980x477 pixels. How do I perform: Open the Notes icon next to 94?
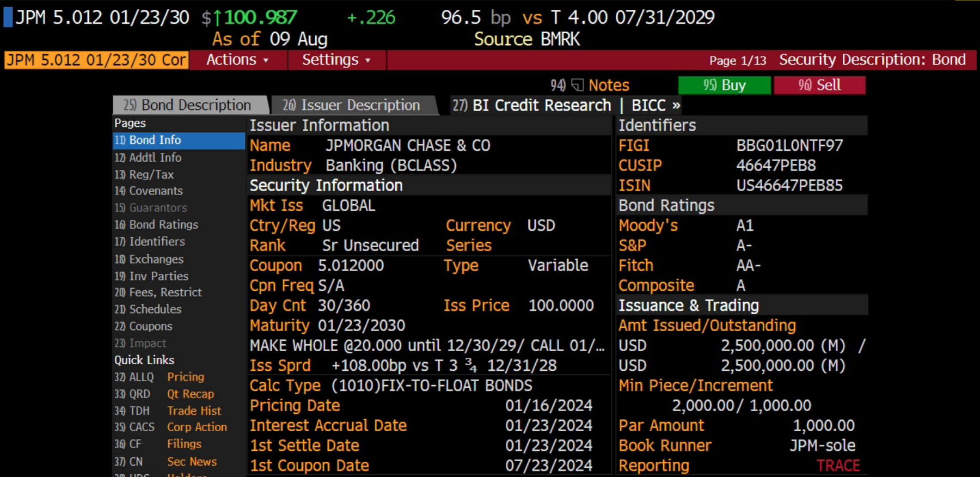[x=578, y=85]
